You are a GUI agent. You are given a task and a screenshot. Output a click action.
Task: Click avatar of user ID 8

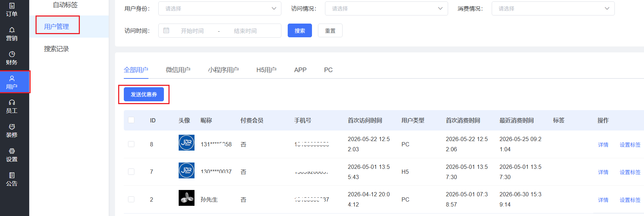pyautogui.click(x=186, y=142)
